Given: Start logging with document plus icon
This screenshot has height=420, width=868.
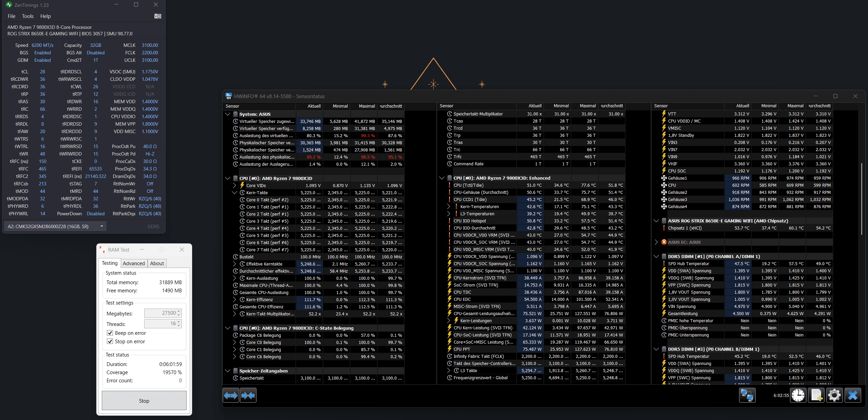Looking at the screenshot, I should 816,396.
